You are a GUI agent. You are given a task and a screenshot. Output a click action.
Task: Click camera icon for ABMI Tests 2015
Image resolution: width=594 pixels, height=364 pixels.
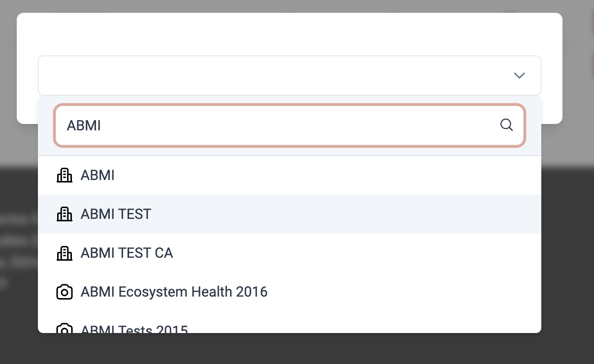pos(65,329)
